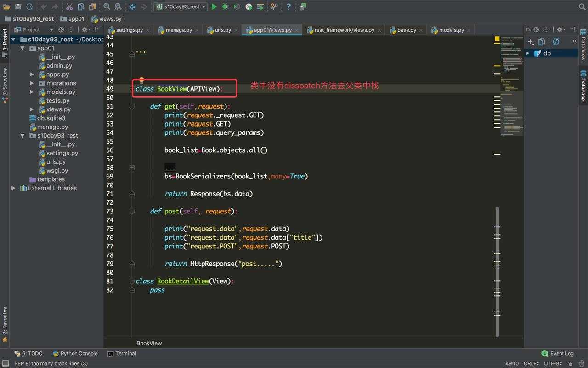Start the Debug bug icon
Viewport: 588px width, 368px height.
pos(226,6)
